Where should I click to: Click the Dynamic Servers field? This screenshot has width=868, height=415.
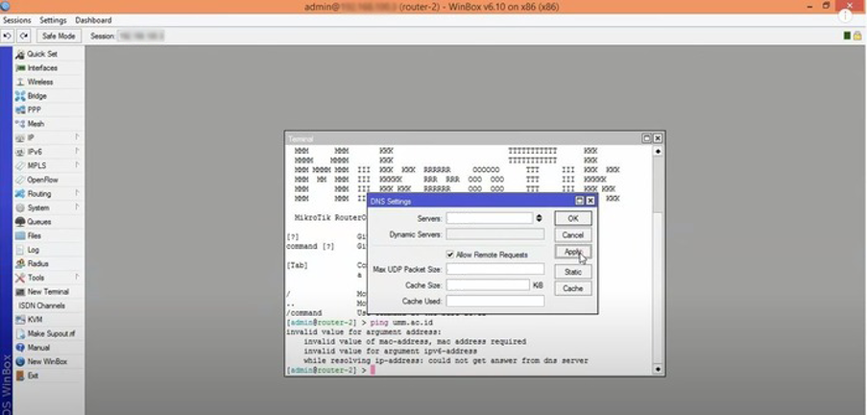(495, 234)
